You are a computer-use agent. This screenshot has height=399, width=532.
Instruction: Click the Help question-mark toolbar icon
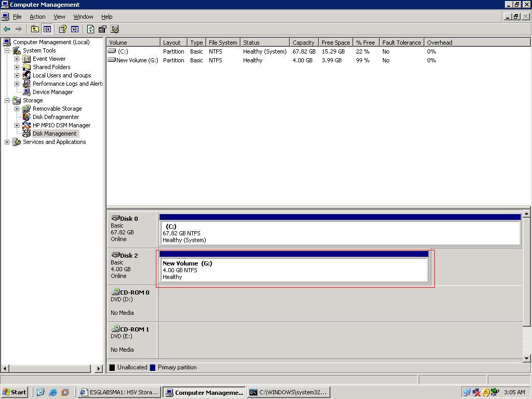[x=62, y=29]
